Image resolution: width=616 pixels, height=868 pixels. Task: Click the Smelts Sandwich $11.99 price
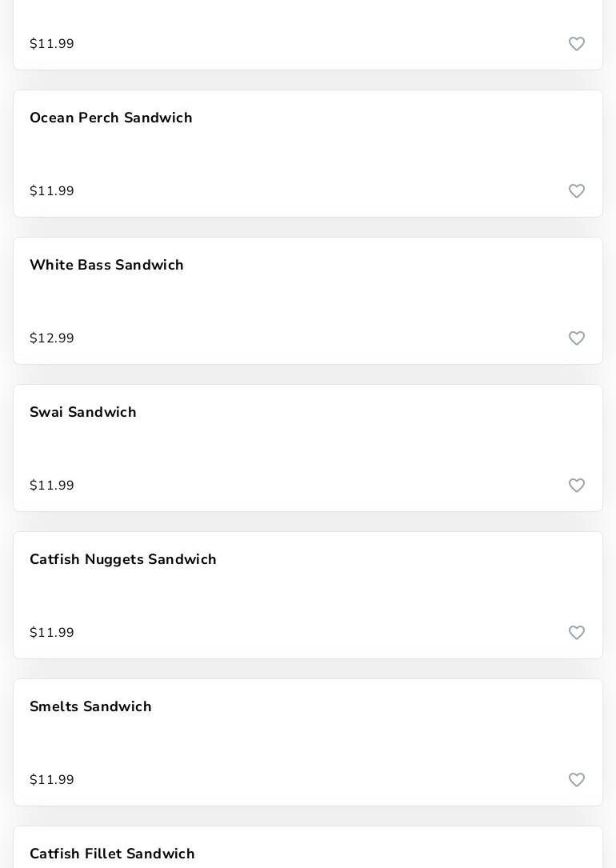click(52, 780)
